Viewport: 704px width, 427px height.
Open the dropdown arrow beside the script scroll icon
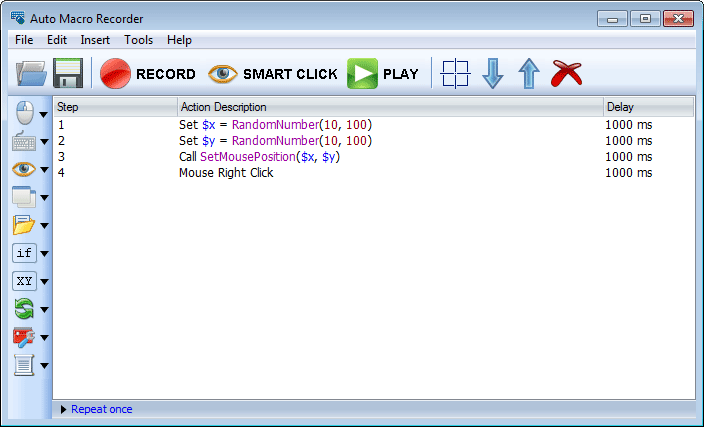pos(44,365)
